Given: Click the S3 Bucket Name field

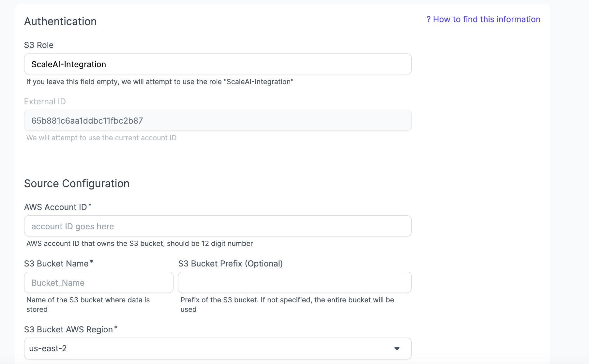Looking at the screenshot, I should coord(98,282).
